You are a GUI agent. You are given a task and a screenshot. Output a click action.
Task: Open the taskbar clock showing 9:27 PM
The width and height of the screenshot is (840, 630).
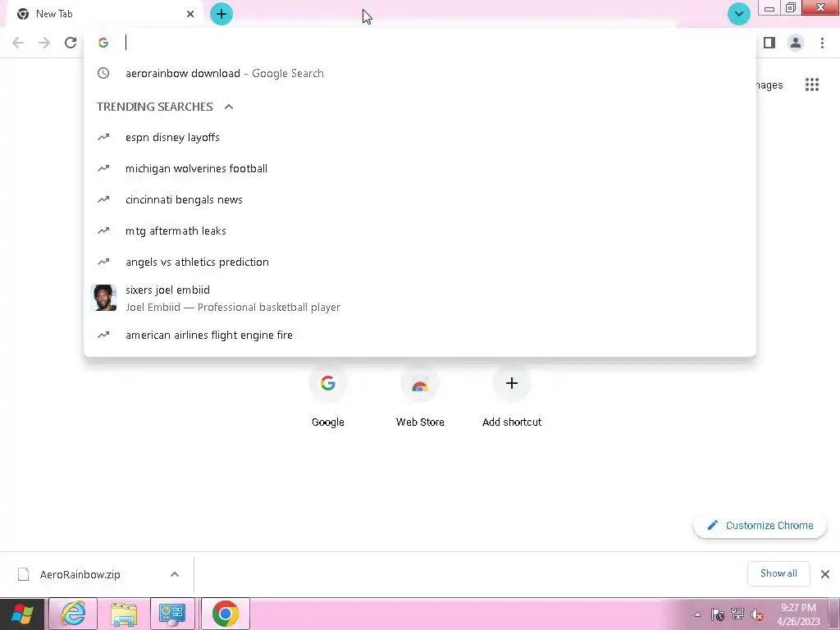(799, 614)
